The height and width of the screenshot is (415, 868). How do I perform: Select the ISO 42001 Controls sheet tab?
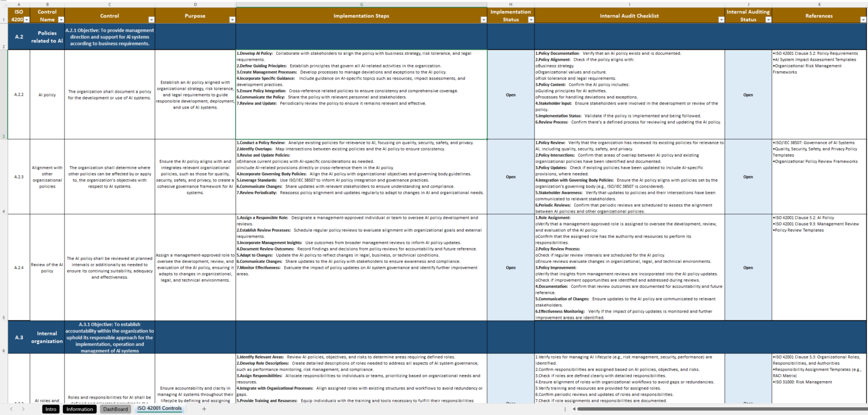click(159, 408)
